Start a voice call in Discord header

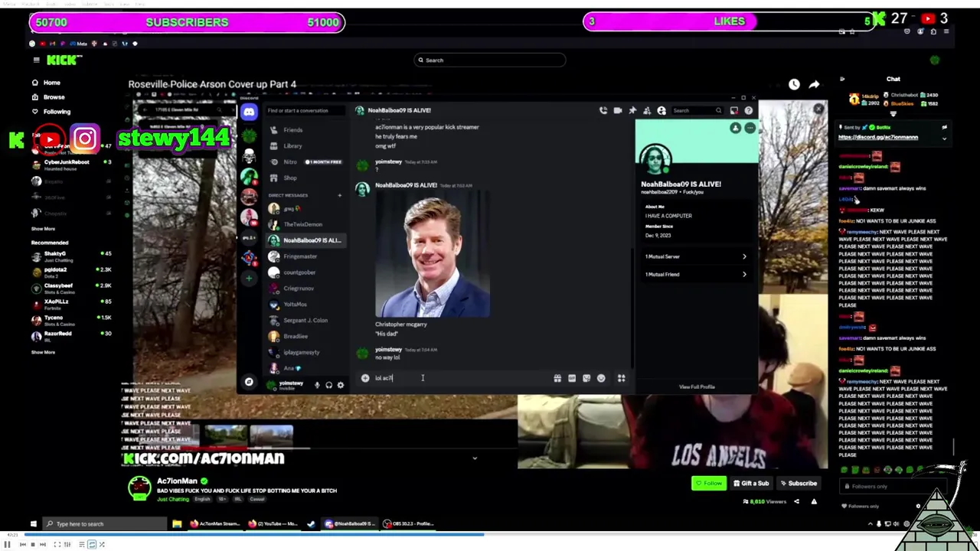[603, 110]
